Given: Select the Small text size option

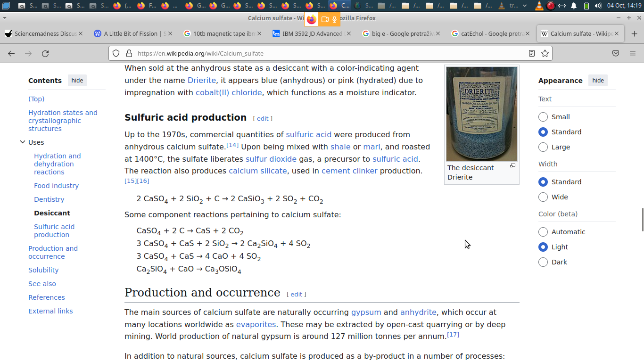Looking at the screenshot, I should (543, 117).
